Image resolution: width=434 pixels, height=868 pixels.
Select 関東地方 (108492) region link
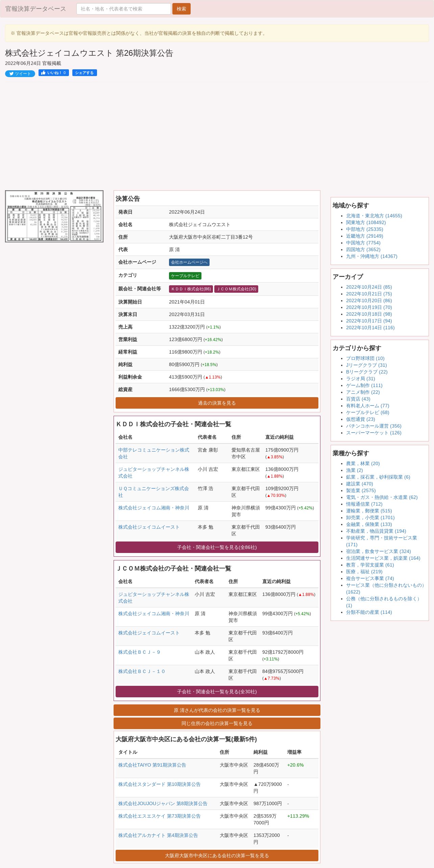click(366, 222)
